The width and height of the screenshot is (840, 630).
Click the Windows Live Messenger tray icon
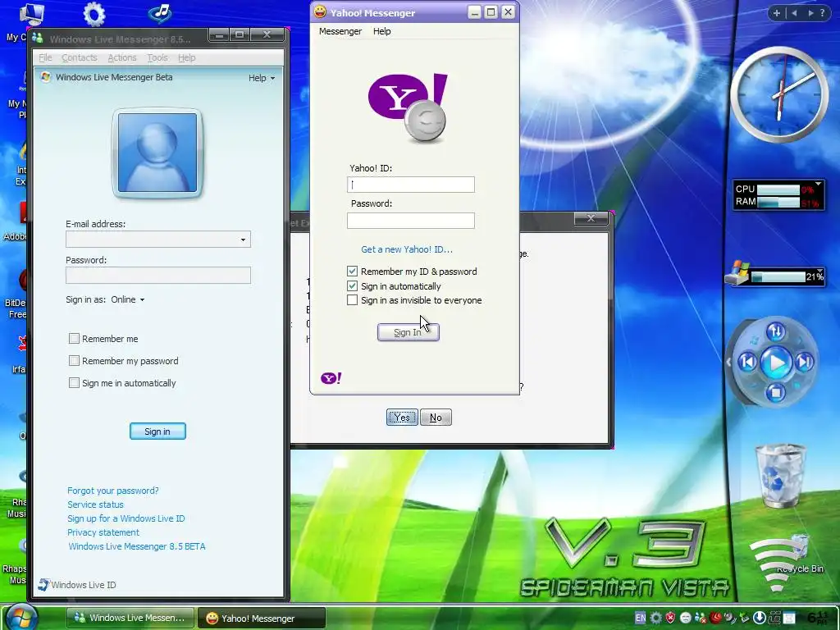pyautogui.click(x=700, y=618)
